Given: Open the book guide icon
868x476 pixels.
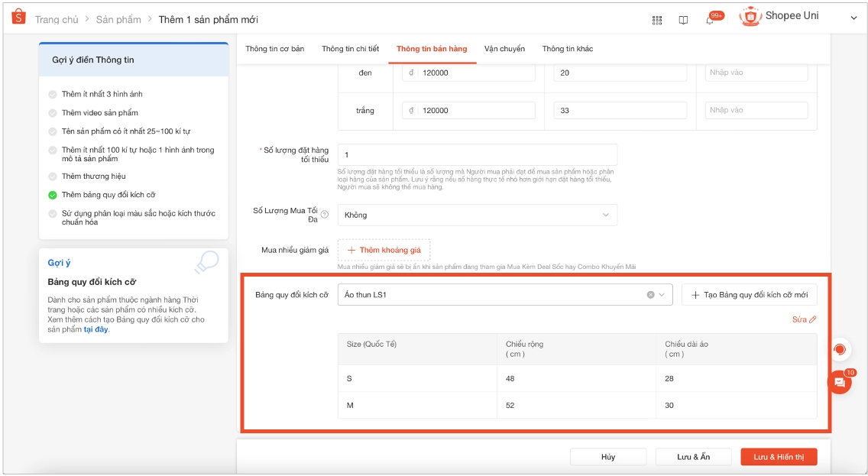Looking at the screenshot, I should 684,21.
